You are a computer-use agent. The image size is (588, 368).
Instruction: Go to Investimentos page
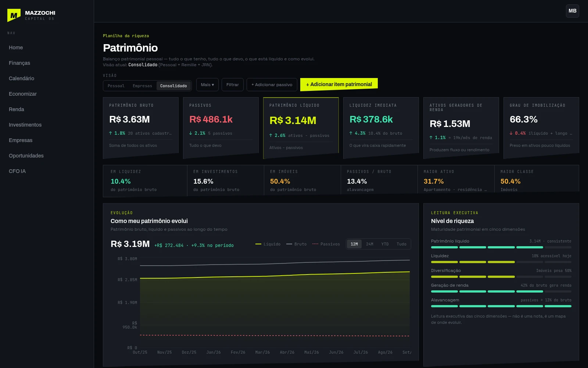(25, 125)
